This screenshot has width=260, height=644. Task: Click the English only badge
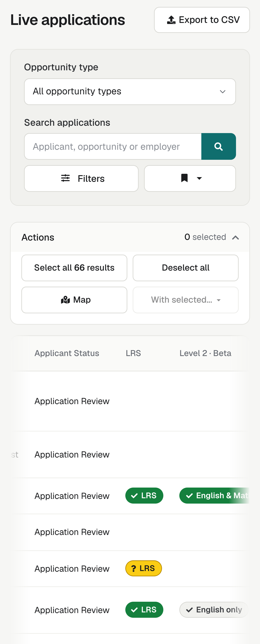click(214, 610)
